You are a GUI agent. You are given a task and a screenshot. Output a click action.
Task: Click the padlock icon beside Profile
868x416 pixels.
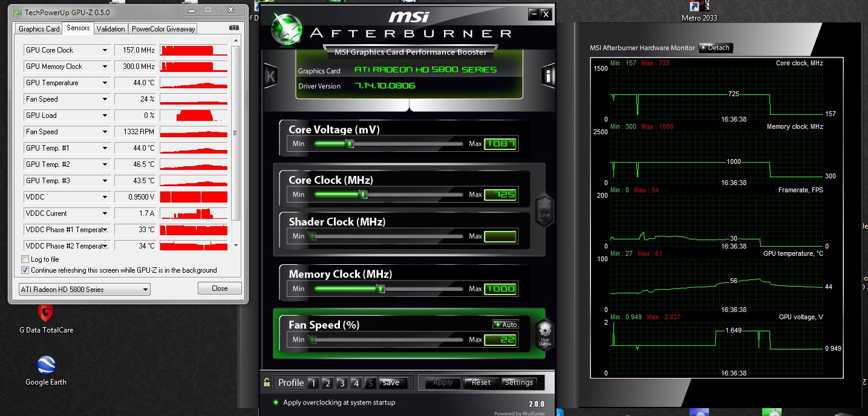point(267,382)
